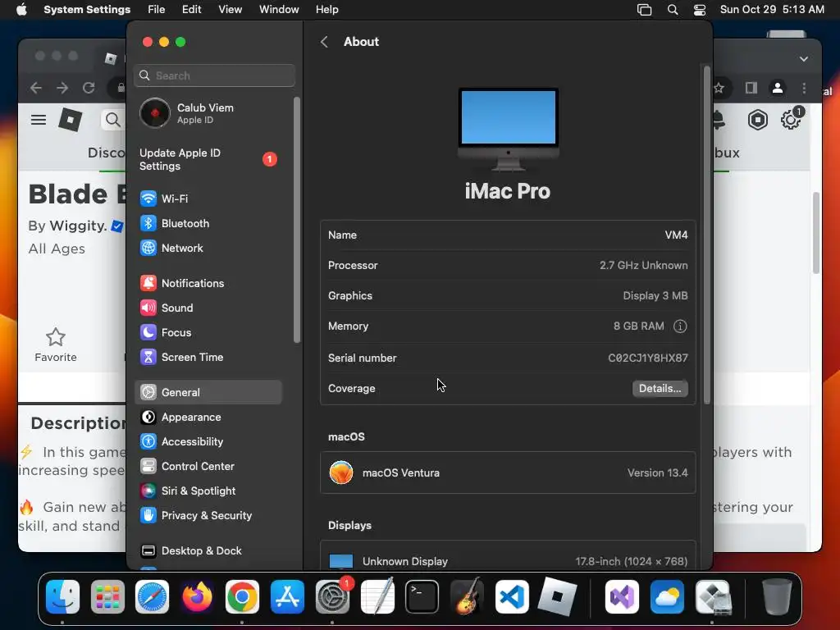The width and height of the screenshot is (840, 630).
Task: Go back from About page
Action: 324,42
